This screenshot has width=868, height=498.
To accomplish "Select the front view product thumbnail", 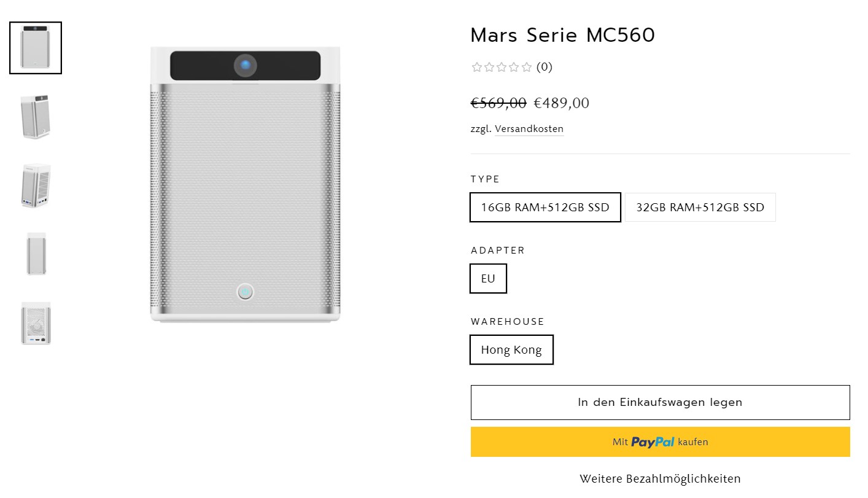I will point(36,48).
